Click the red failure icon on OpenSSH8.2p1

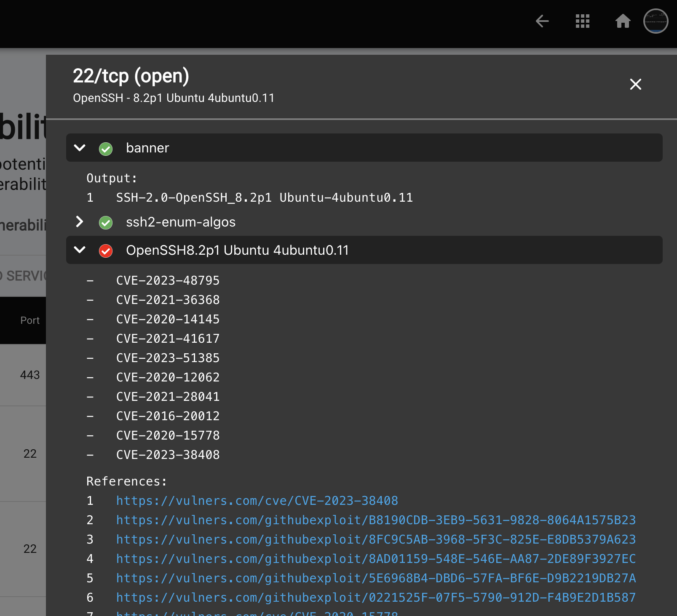105,251
